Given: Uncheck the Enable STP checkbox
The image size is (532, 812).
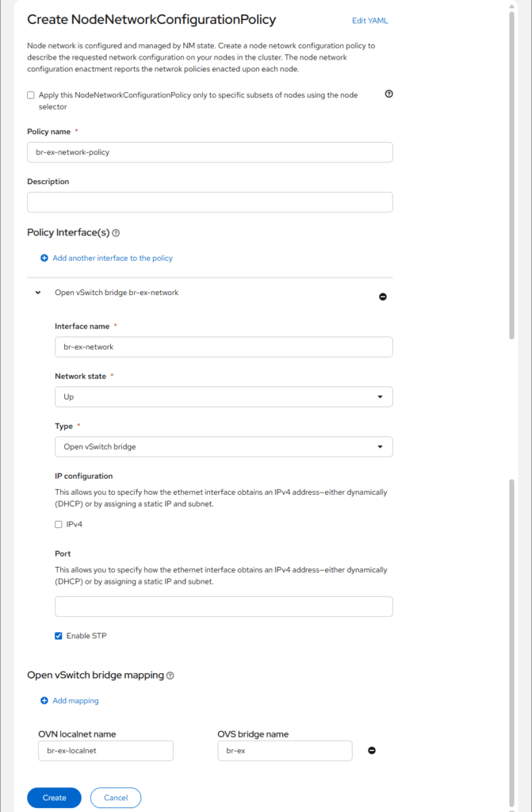Looking at the screenshot, I should click(x=59, y=636).
